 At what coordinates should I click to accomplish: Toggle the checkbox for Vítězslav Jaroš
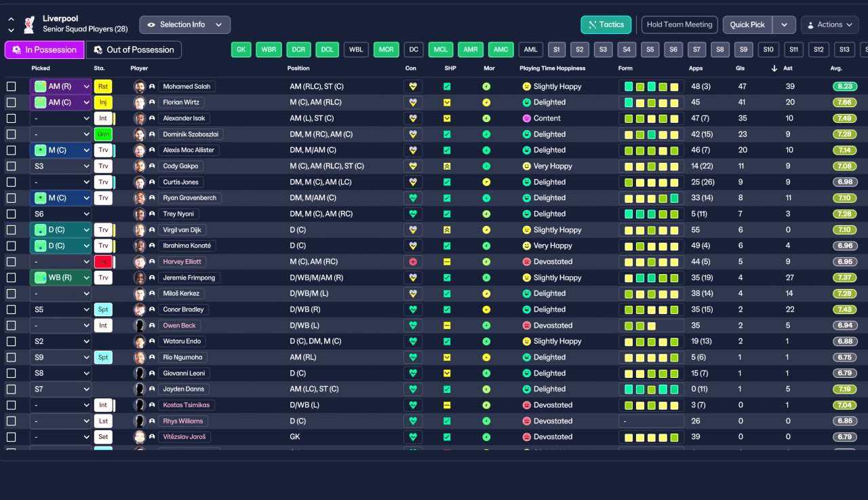point(11,437)
